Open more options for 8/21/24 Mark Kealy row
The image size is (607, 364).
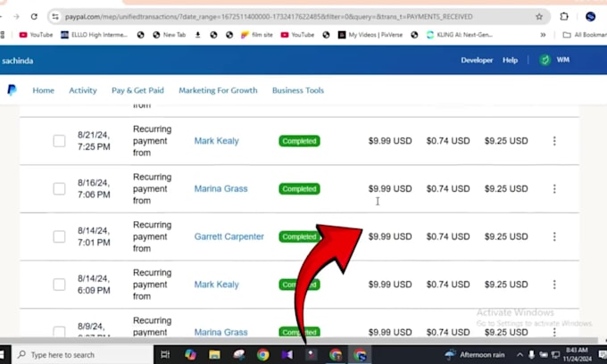(x=554, y=141)
